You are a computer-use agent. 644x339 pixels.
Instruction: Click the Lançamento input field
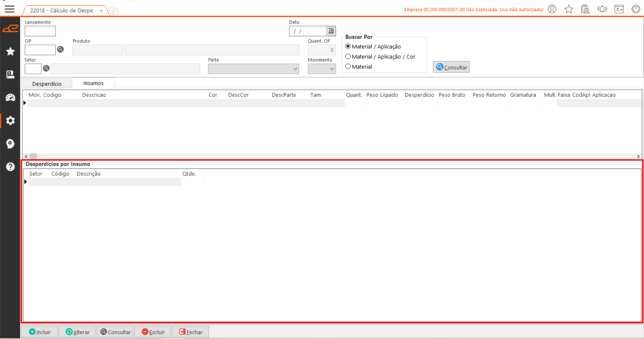40,31
